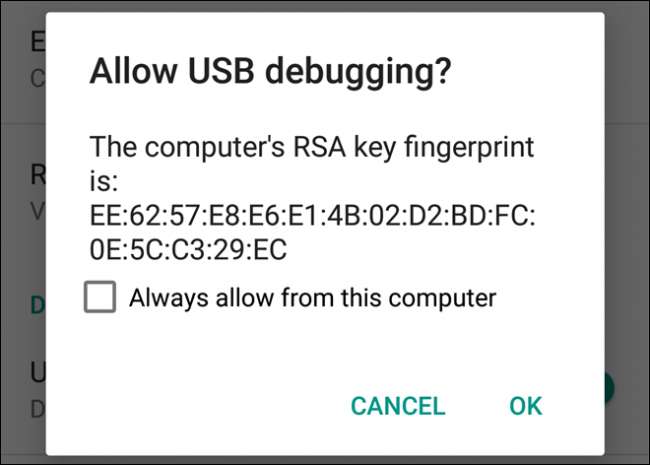650x465 pixels.
Task: Click the dimmed "C" subtitle under "E"
Action: click(x=38, y=78)
